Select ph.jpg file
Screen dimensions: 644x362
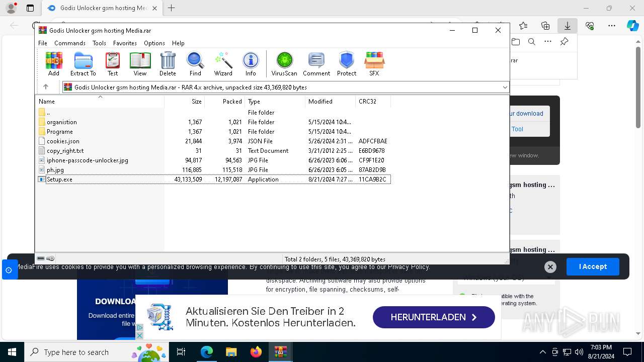pos(214,170)
